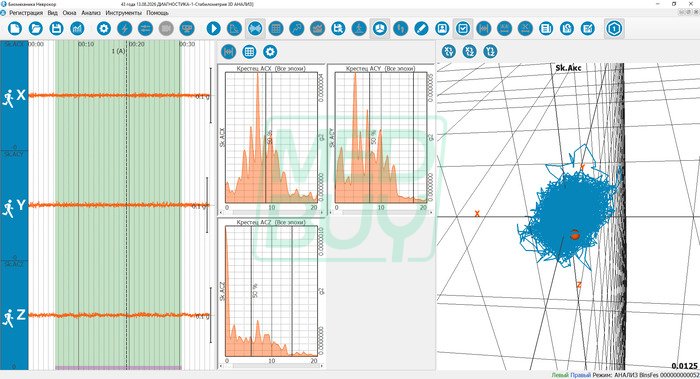Screen dimensions: 700x379
Task: Save using the floppy disk icon
Action: (x=56, y=29)
